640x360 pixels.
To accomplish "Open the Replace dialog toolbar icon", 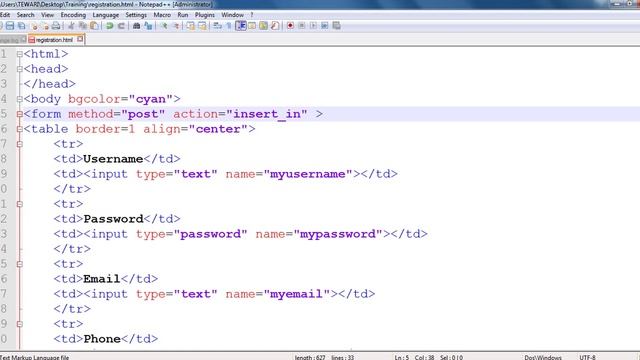I will coord(148,26).
